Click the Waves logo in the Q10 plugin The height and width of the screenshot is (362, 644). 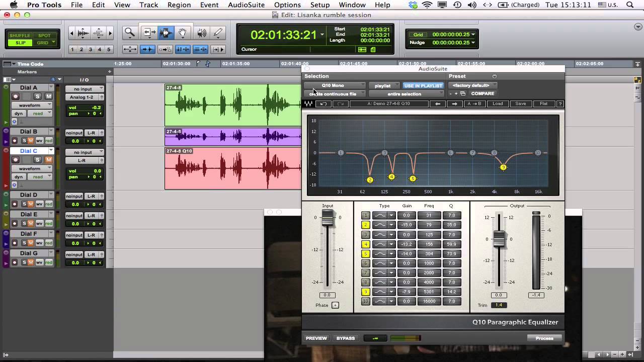point(308,104)
